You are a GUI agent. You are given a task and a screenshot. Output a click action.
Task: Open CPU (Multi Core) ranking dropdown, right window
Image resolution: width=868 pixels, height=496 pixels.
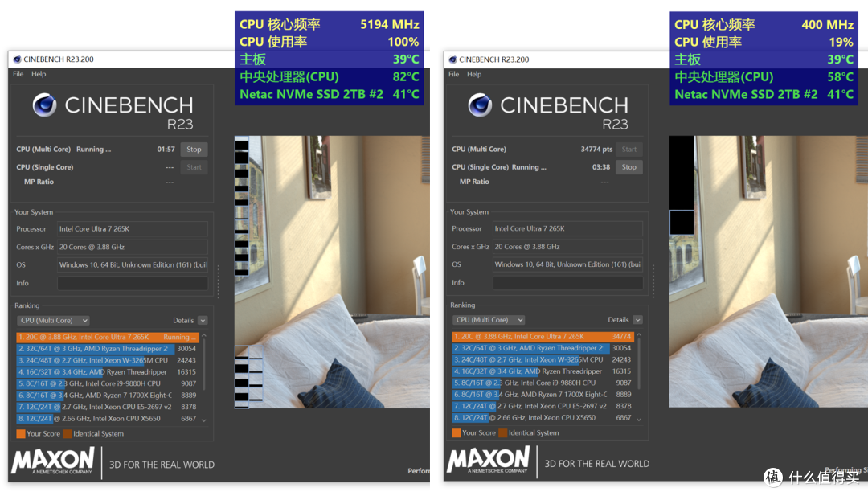click(x=489, y=320)
